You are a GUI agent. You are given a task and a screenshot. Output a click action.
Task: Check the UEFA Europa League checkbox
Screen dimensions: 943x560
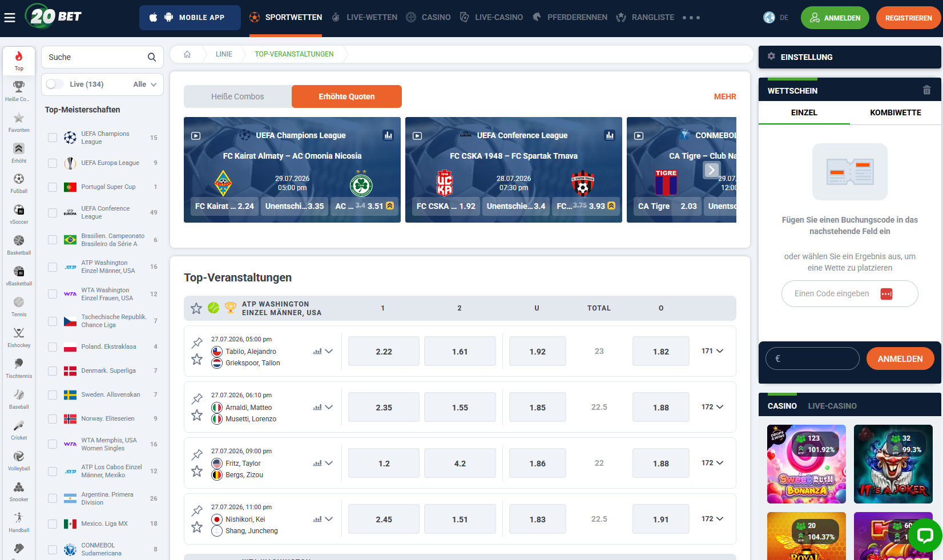click(53, 163)
